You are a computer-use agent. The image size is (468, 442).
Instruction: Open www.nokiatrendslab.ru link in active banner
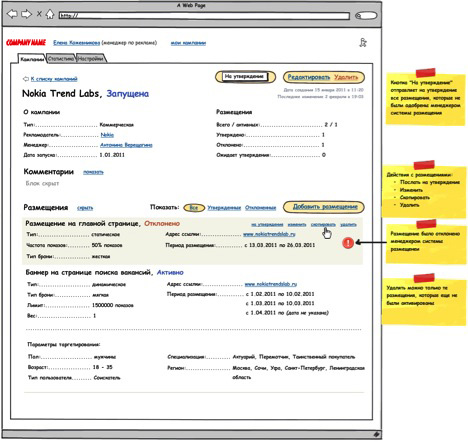click(271, 284)
